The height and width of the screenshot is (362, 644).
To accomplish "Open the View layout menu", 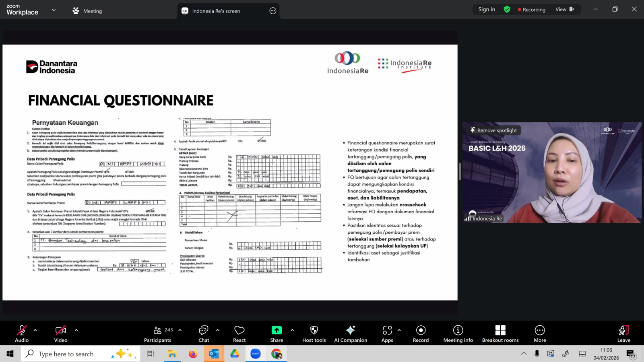I will 564,9.
